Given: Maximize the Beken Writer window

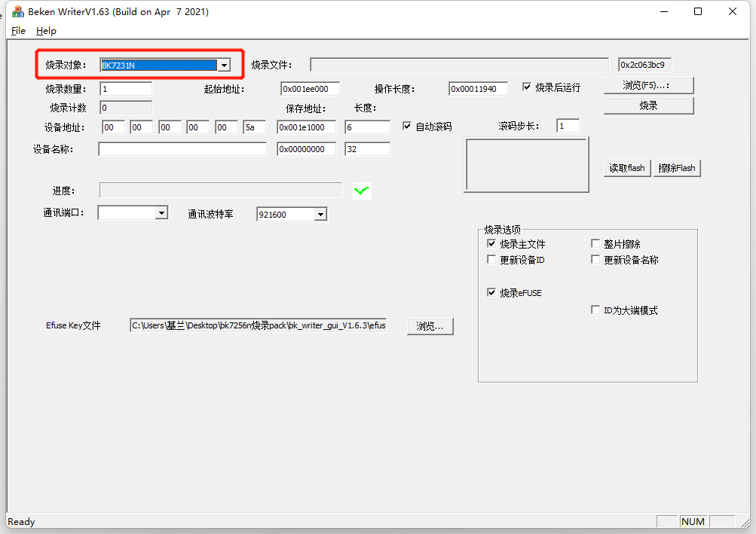Looking at the screenshot, I should coord(698,11).
